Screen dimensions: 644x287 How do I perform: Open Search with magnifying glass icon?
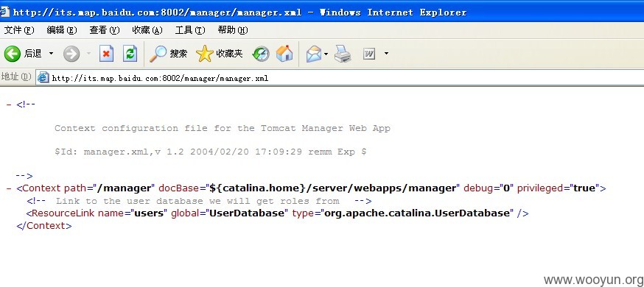[x=158, y=54]
